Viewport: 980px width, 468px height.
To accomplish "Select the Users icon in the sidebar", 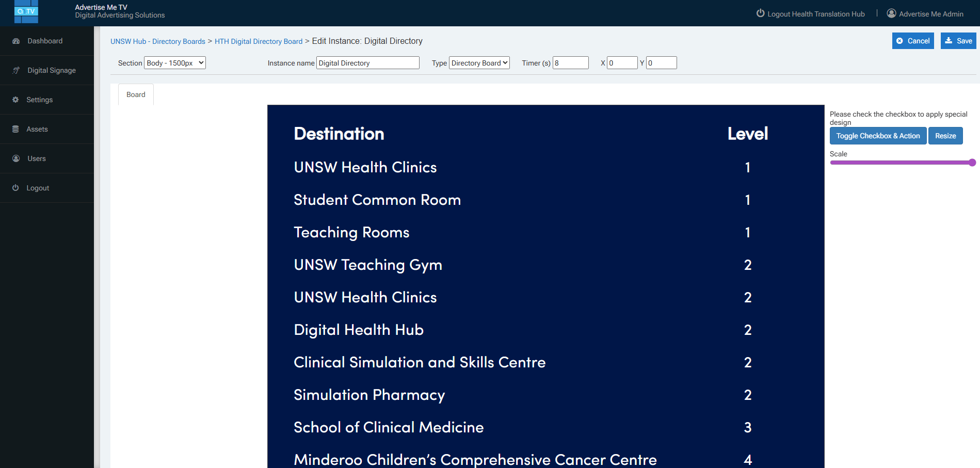I will click(16, 158).
